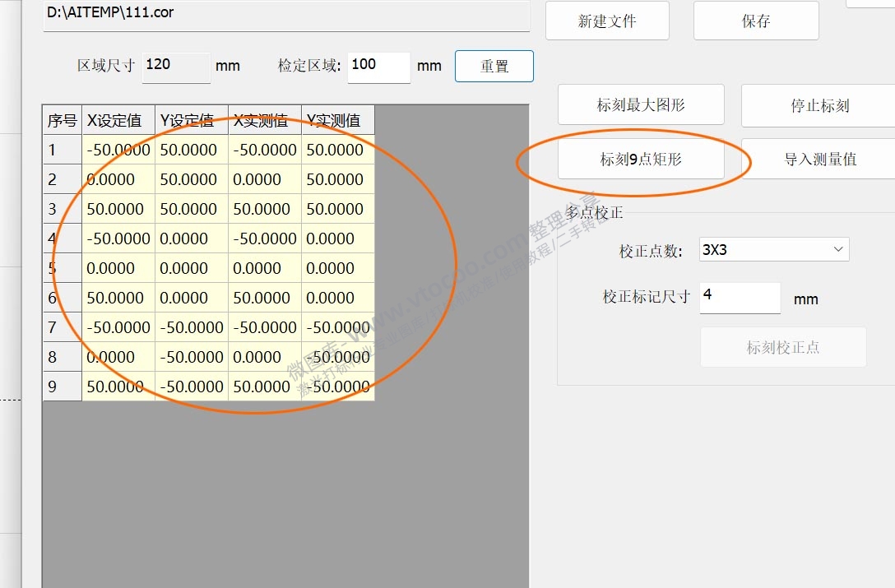Click the 新建文件 button
Screen dimensions: 895x588
coord(607,21)
